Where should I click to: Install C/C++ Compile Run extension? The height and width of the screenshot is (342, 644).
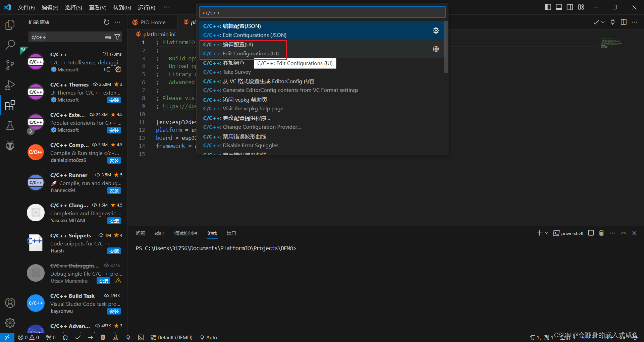click(114, 161)
